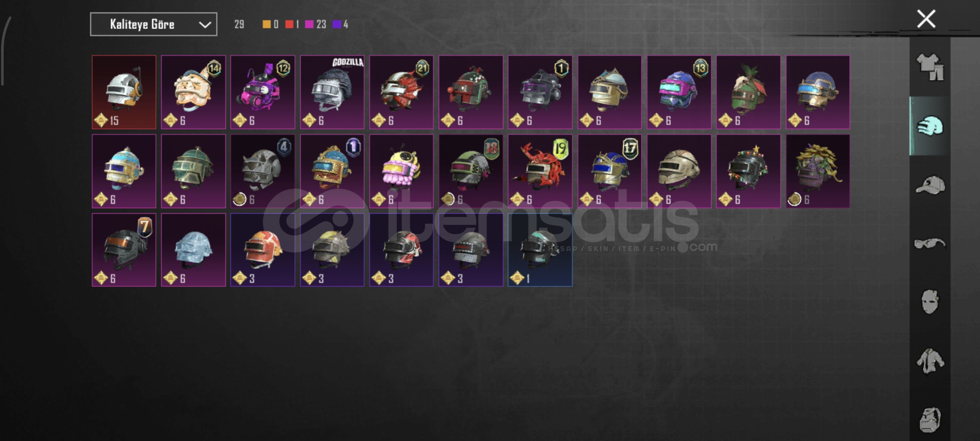Open the Kaliteye Göre sorting dropdown
The width and height of the screenshot is (980, 441).
[x=153, y=24]
